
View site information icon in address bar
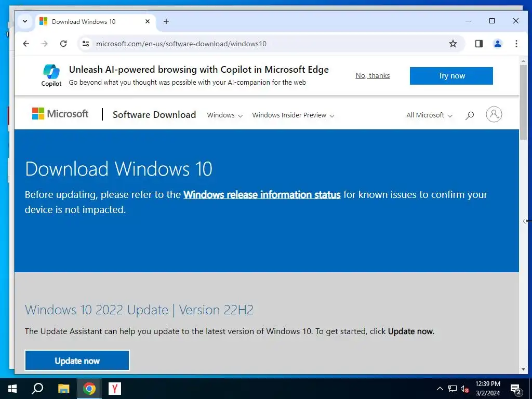point(86,44)
